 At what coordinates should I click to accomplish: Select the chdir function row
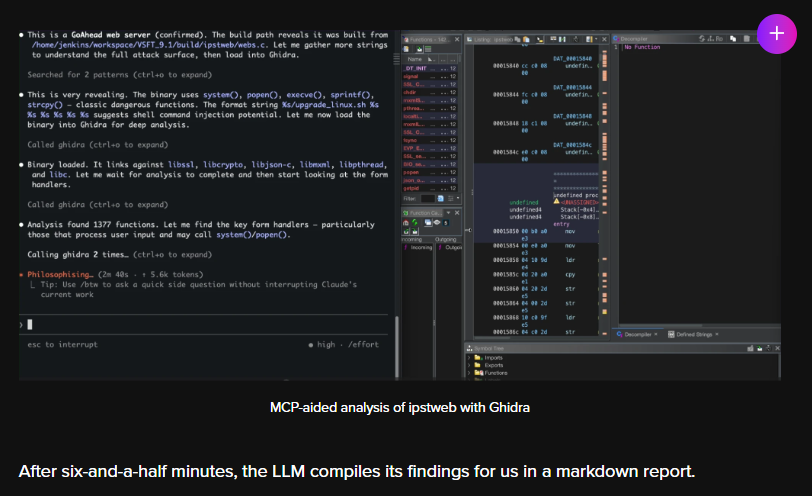429,92
